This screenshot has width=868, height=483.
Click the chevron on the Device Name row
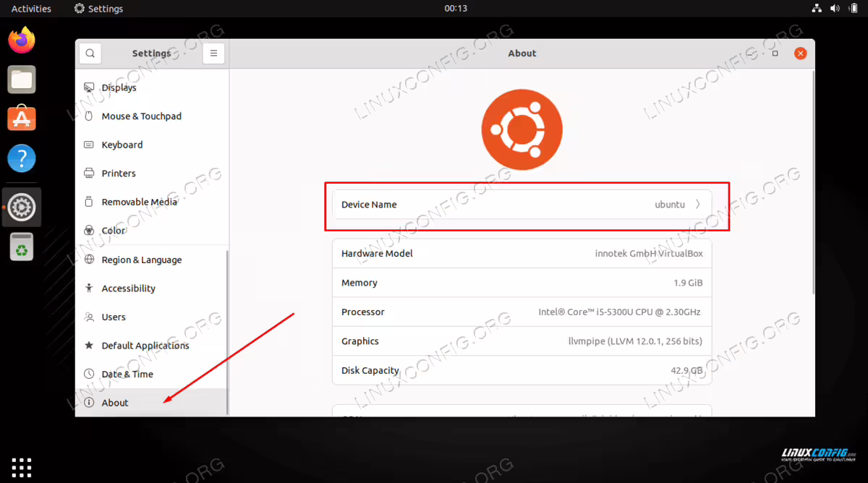coord(697,205)
